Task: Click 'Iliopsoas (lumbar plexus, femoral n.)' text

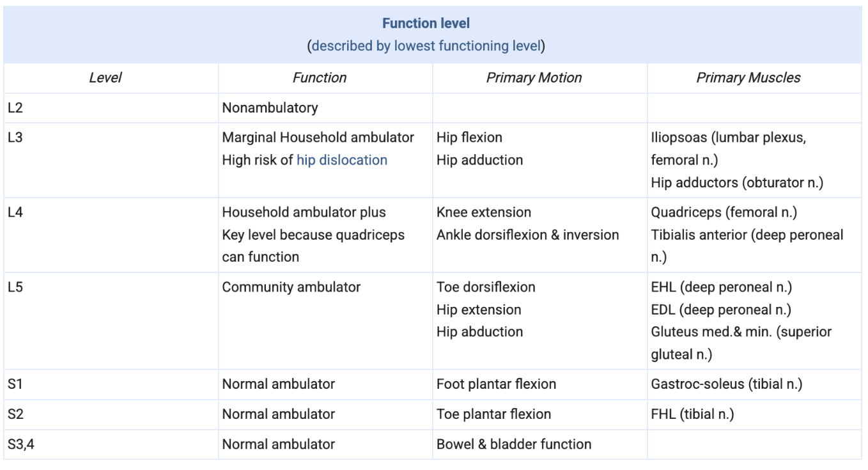Action: [728, 148]
